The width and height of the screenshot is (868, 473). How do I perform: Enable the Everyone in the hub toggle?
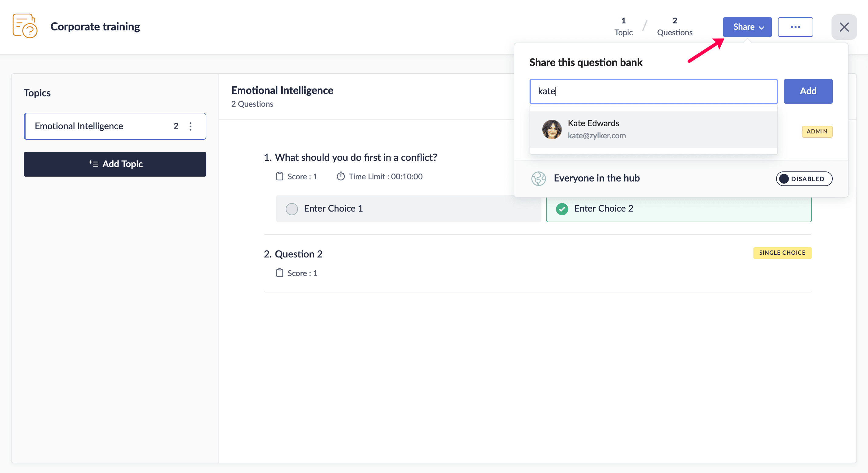click(804, 178)
